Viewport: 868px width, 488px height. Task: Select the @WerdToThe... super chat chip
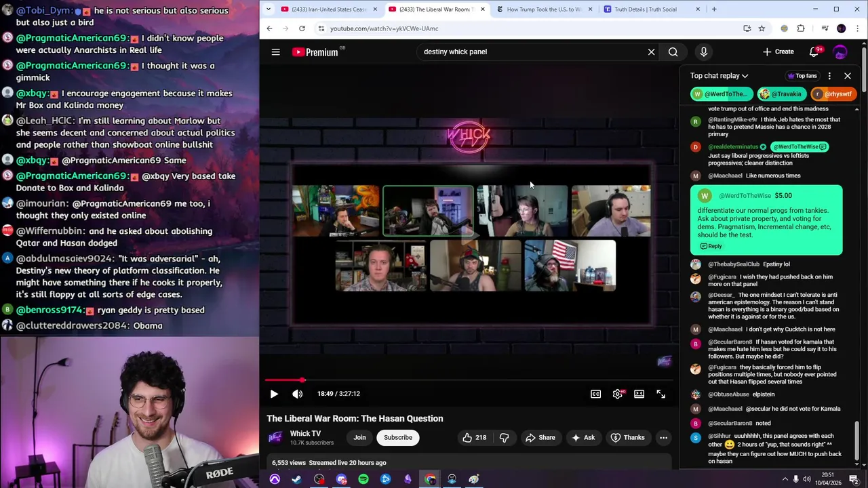(722, 94)
